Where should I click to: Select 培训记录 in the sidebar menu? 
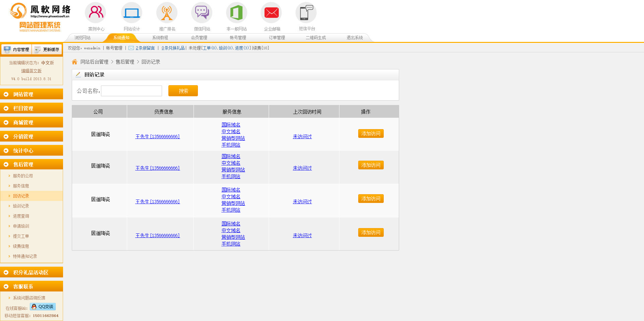click(21, 206)
